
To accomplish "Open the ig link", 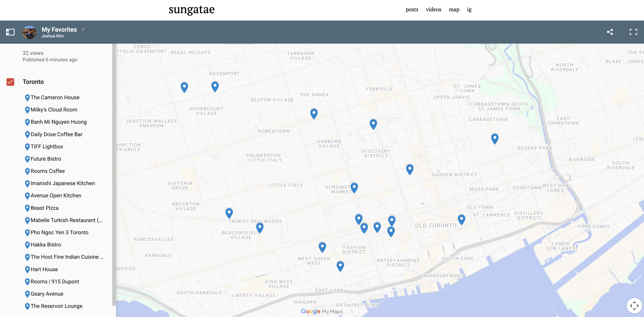I will point(469,10).
